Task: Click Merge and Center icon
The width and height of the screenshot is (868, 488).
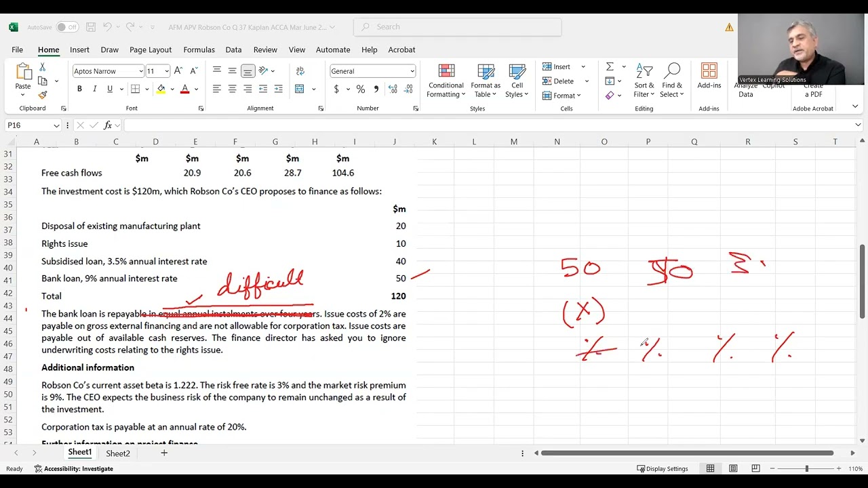Action: [300, 89]
